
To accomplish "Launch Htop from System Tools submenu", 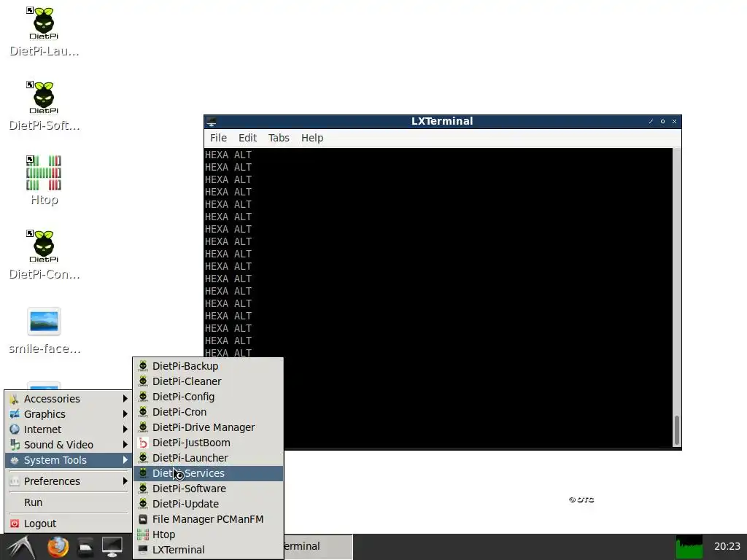I will click(x=208, y=534).
